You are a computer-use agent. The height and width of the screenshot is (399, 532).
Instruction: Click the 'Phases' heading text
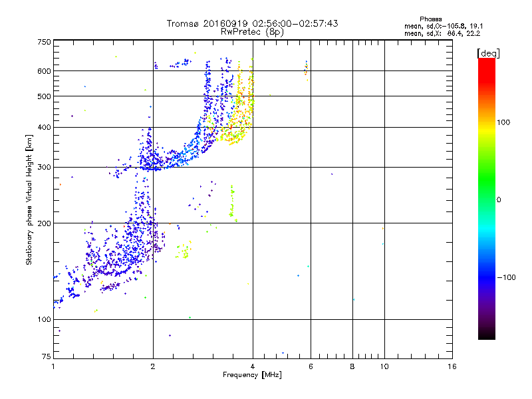coord(430,19)
